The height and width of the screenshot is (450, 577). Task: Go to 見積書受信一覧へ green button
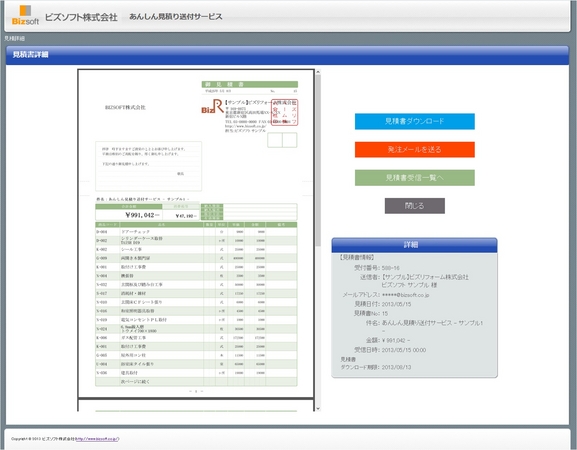[415, 178]
